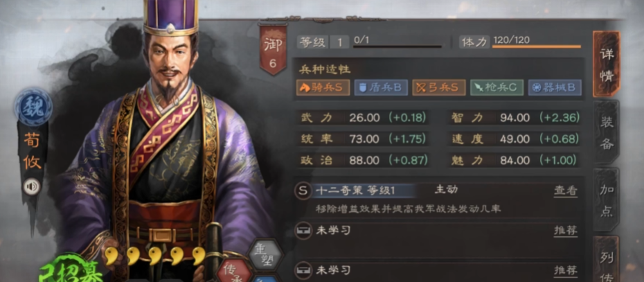Click 查看 link for 十二奇策 skill
Screen dimensions: 644x282
point(566,191)
